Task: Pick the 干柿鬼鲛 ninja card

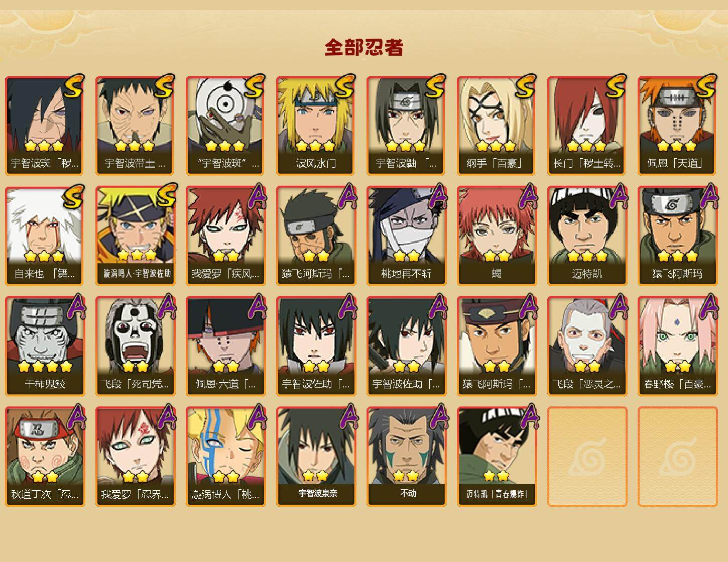Action: click(x=45, y=346)
